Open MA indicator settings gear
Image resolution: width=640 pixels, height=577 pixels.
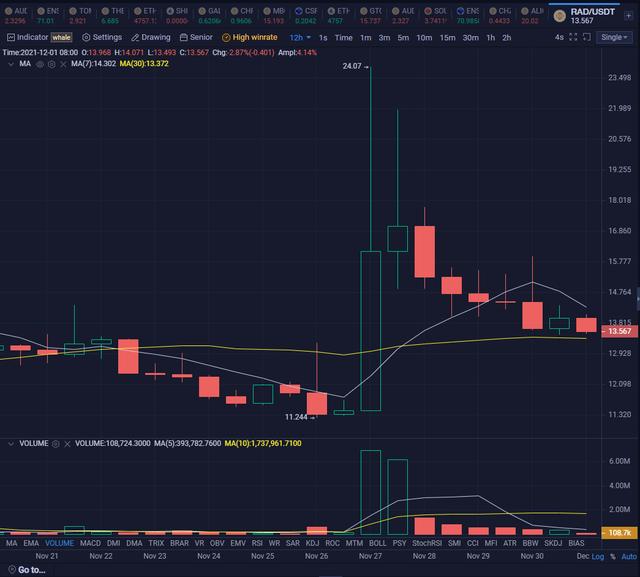pos(51,63)
